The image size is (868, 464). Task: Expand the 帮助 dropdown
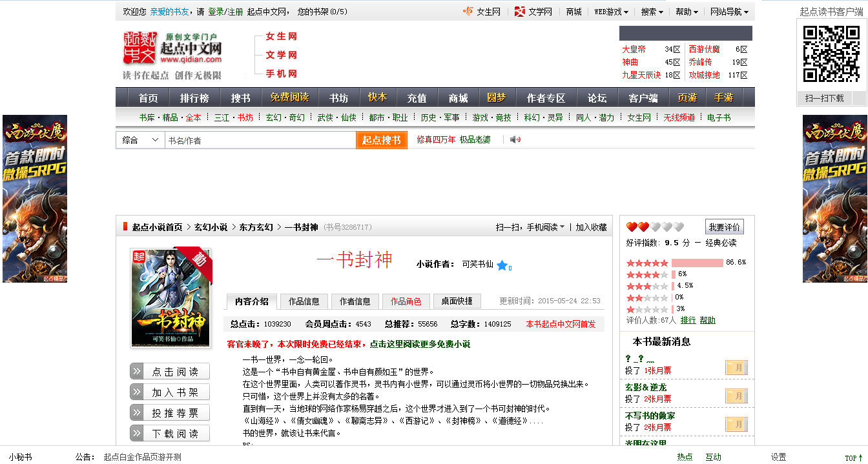[687, 12]
